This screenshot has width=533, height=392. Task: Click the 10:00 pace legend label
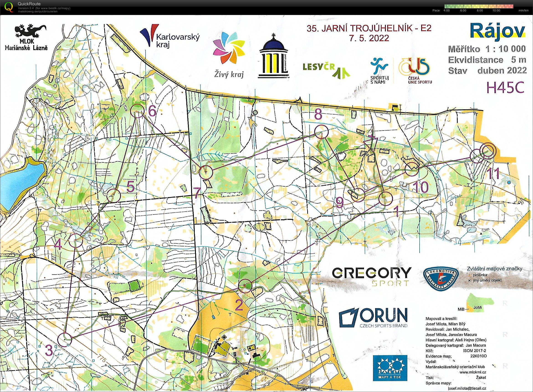496,11
